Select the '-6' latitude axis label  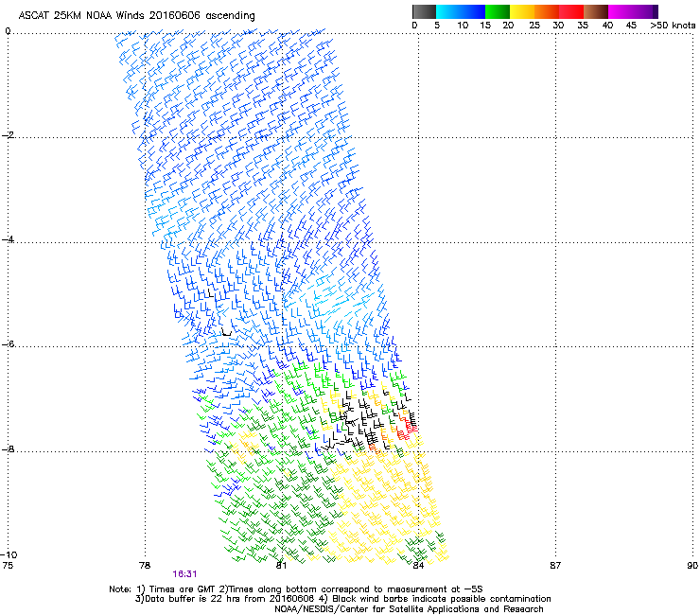tap(8, 343)
